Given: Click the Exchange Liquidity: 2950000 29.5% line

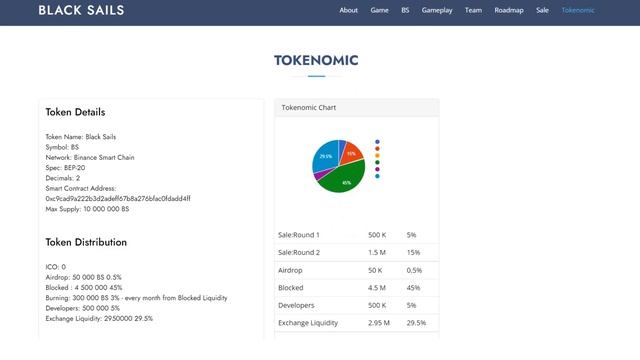Looking at the screenshot, I should pyautogui.click(x=99, y=318).
